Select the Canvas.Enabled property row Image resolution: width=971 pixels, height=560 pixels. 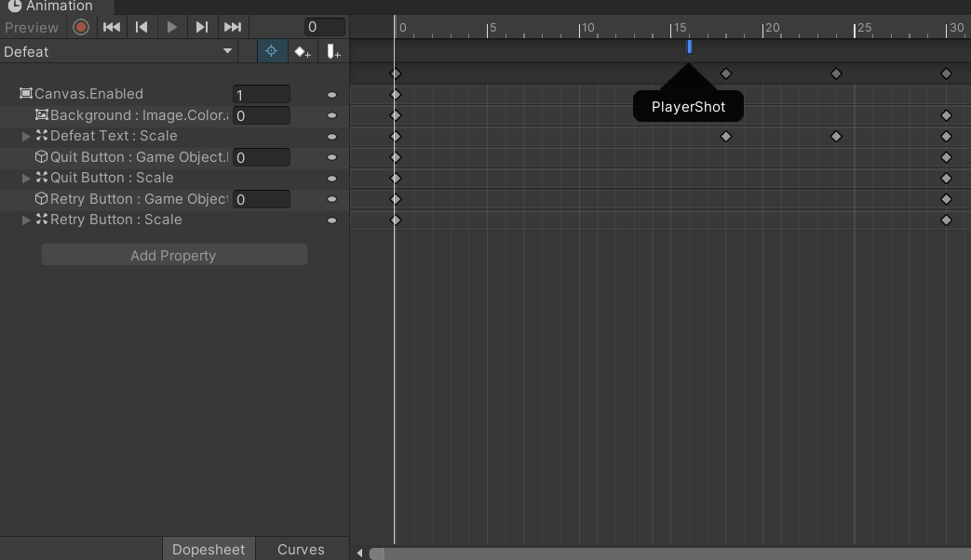point(175,94)
